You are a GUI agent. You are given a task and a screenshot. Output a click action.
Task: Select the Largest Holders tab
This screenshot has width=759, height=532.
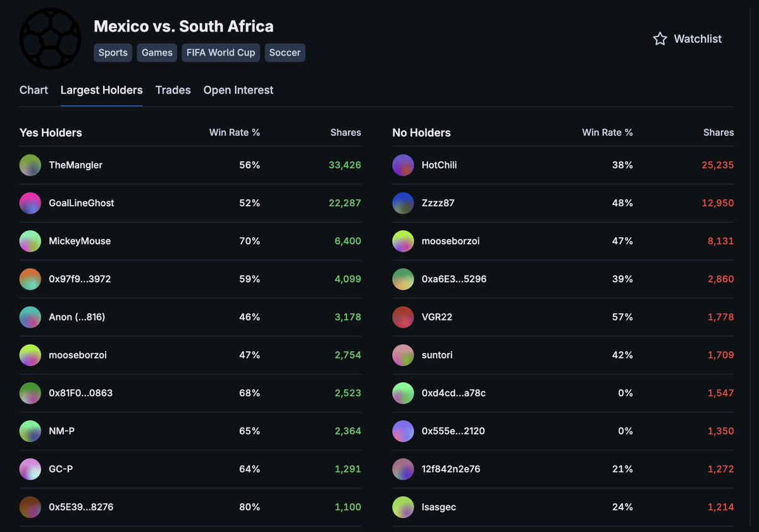(x=101, y=90)
